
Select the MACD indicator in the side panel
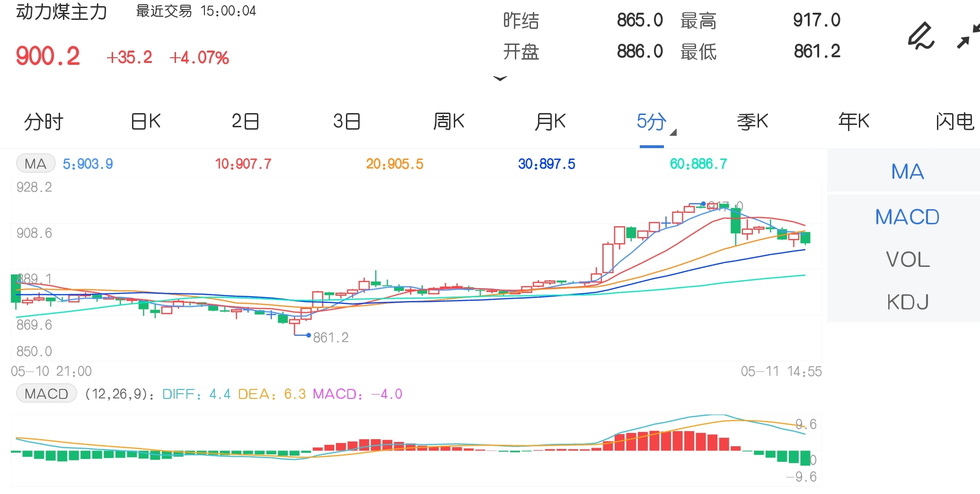click(x=907, y=217)
